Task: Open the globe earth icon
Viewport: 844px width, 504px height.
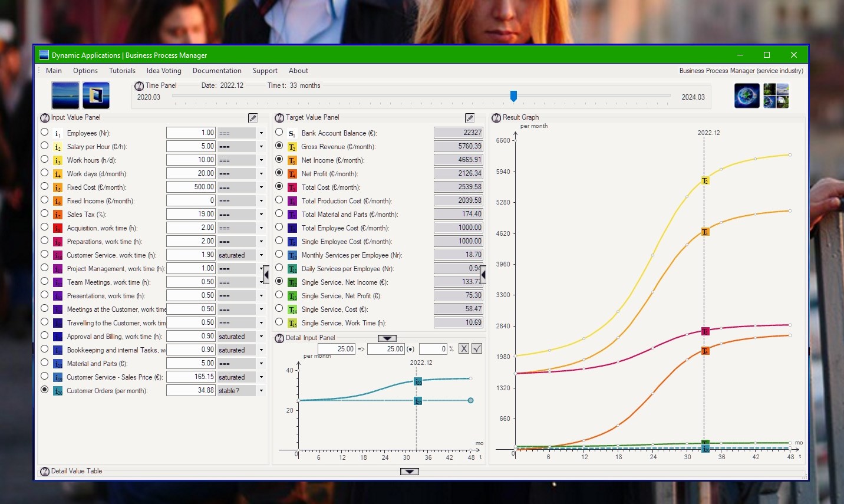Action: click(747, 95)
